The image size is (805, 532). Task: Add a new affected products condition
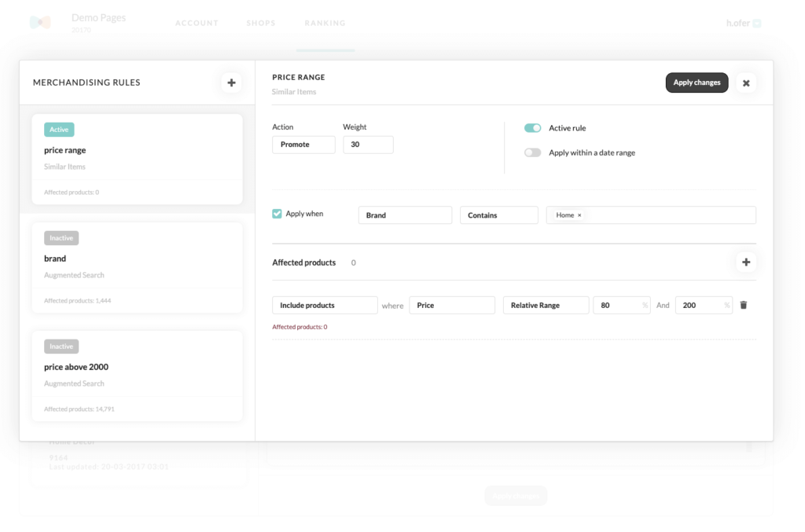746,262
